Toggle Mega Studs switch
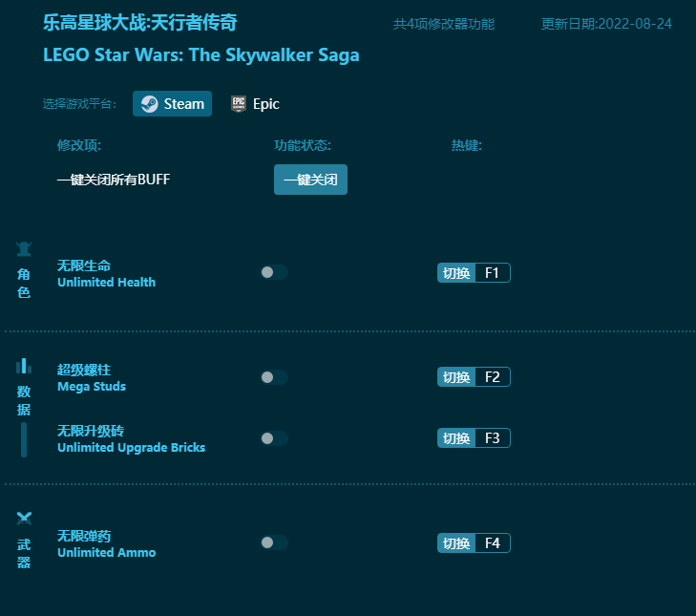The height and width of the screenshot is (616, 696). coord(274,377)
